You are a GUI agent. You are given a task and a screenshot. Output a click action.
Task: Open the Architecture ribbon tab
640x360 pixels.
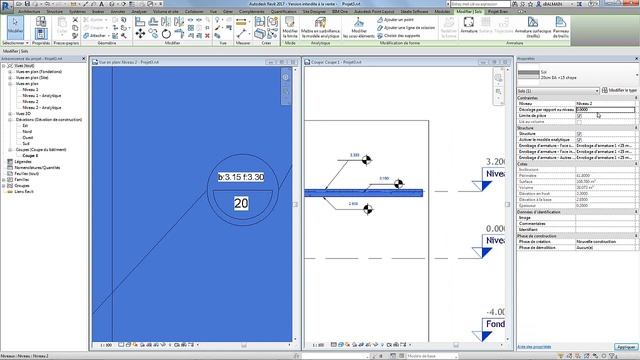[29, 12]
